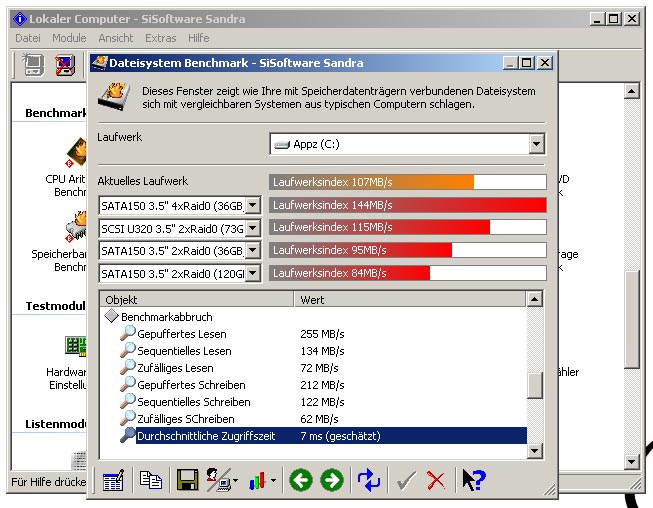Expand the user connection icon dropdown arrow
This screenshot has width=653, height=508.
pyautogui.click(x=236, y=480)
